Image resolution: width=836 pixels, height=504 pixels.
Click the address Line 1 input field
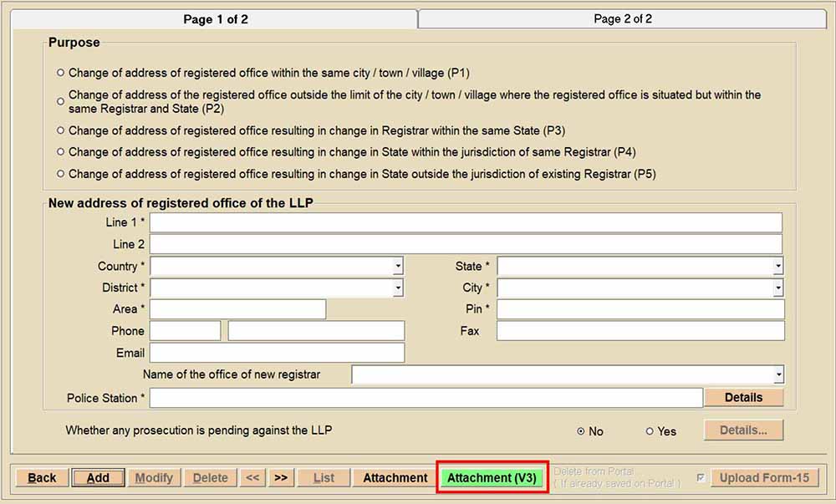coord(466,222)
